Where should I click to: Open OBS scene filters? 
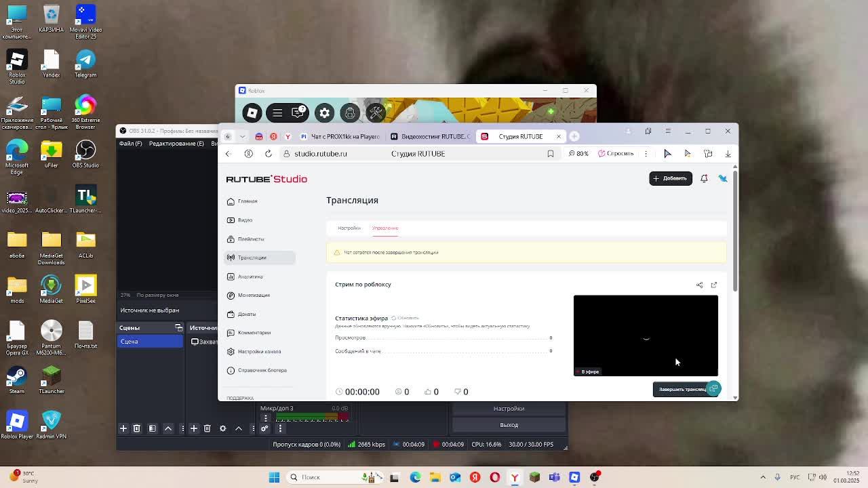click(x=153, y=428)
